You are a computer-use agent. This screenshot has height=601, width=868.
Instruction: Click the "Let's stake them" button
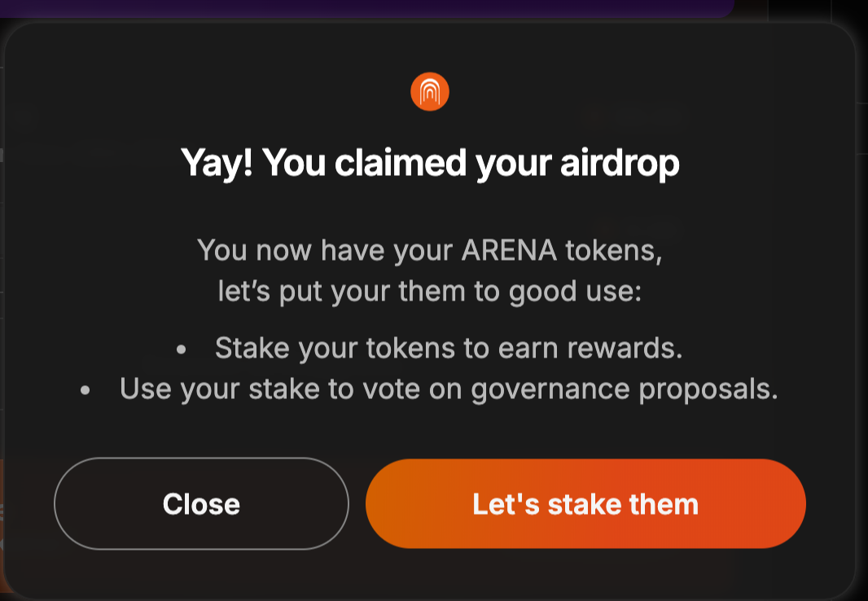pyautogui.click(x=585, y=504)
